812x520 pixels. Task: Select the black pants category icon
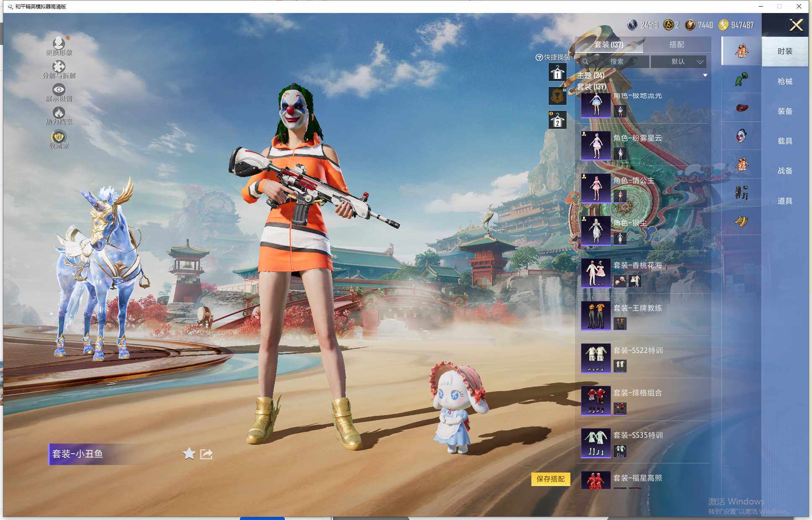[x=741, y=192]
